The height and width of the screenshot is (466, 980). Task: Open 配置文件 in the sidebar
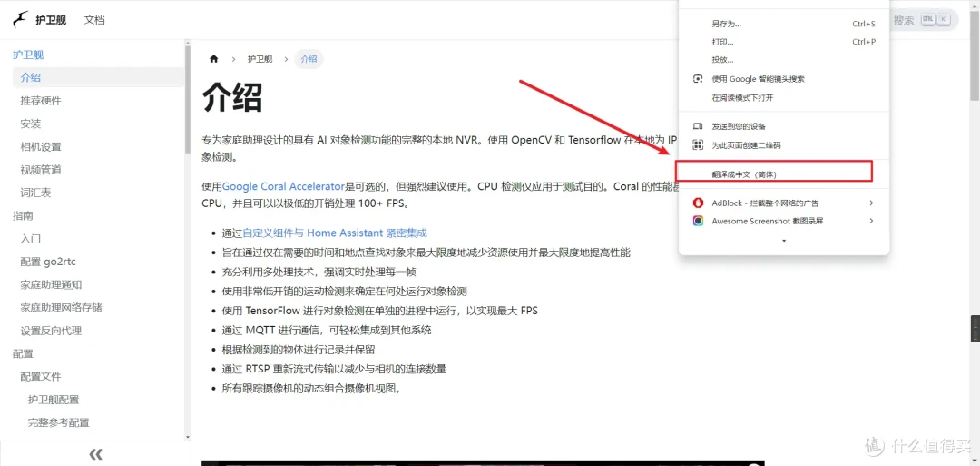[41, 377]
